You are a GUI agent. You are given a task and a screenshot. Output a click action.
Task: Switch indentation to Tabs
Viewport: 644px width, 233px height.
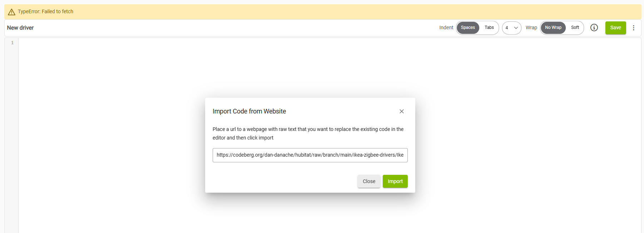[x=489, y=27]
